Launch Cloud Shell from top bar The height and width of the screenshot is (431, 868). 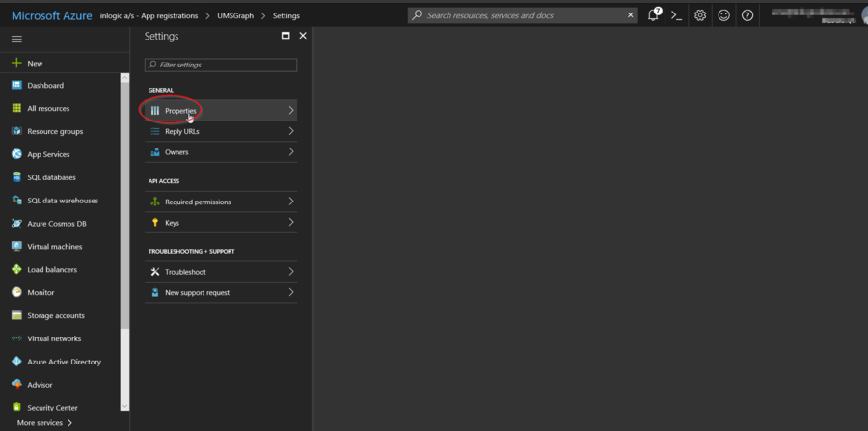677,15
